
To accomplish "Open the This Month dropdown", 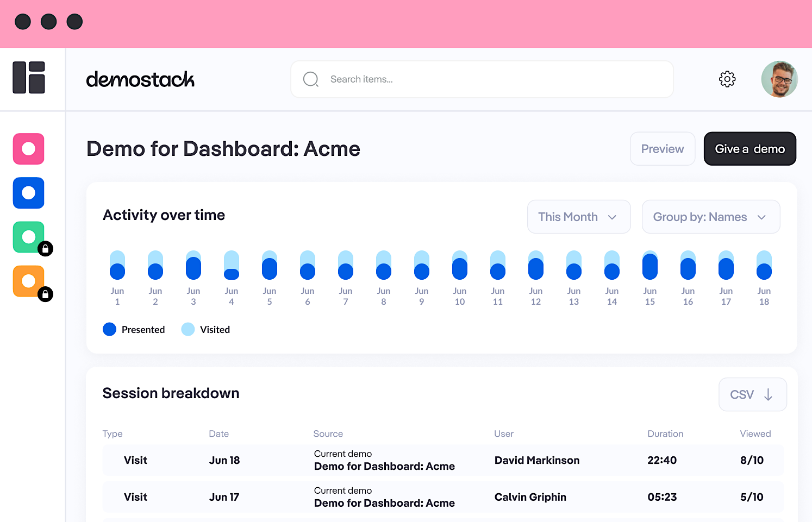I will point(579,217).
